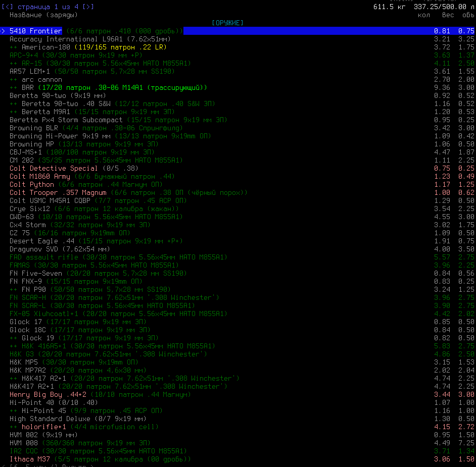Select the Hi-Point 45 entry
The width and height of the screenshot is (476, 467).
click(x=238, y=411)
